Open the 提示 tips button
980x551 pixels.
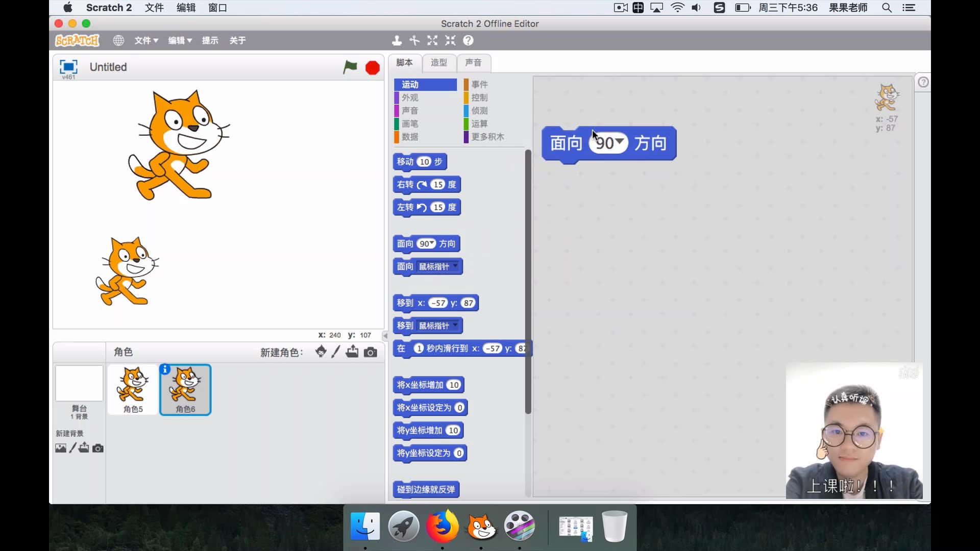pos(210,40)
